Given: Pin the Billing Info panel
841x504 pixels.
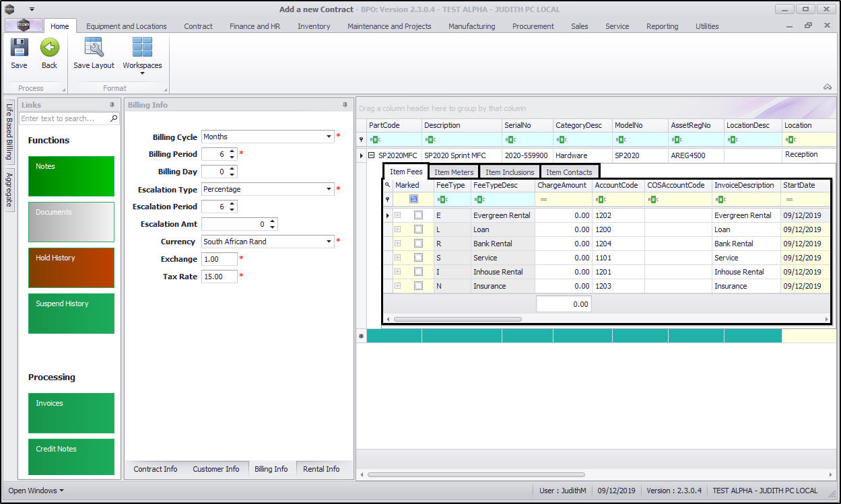Looking at the screenshot, I should pyautogui.click(x=345, y=105).
